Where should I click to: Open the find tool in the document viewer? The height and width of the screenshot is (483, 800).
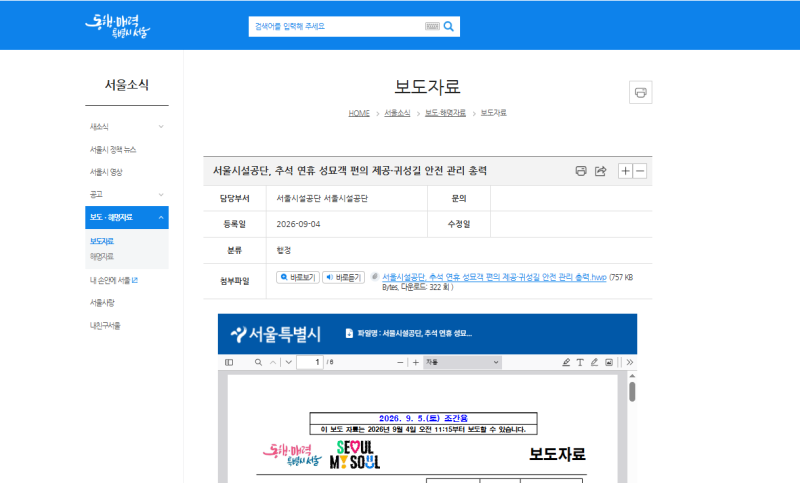click(258, 362)
